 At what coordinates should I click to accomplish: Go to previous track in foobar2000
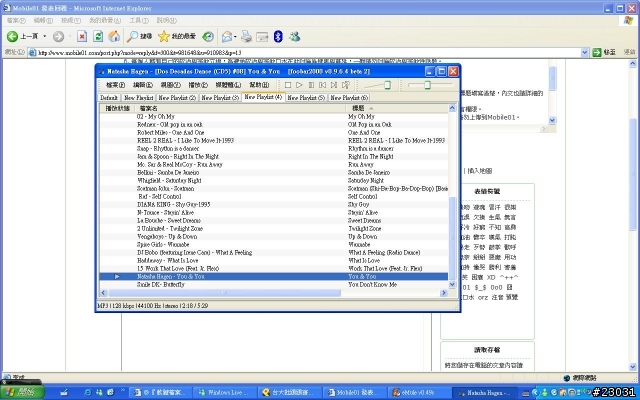point(322,85)
